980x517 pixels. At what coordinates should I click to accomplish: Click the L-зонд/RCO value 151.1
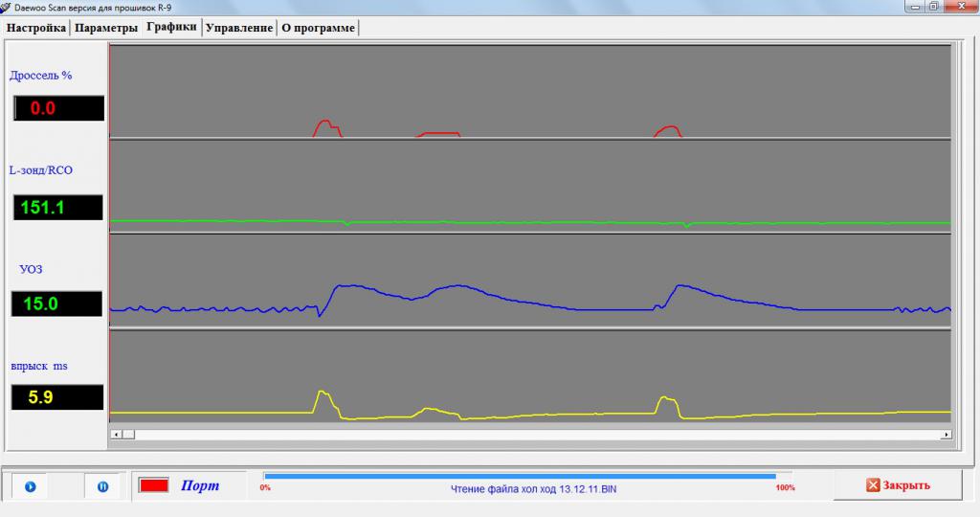click(58, 207)
